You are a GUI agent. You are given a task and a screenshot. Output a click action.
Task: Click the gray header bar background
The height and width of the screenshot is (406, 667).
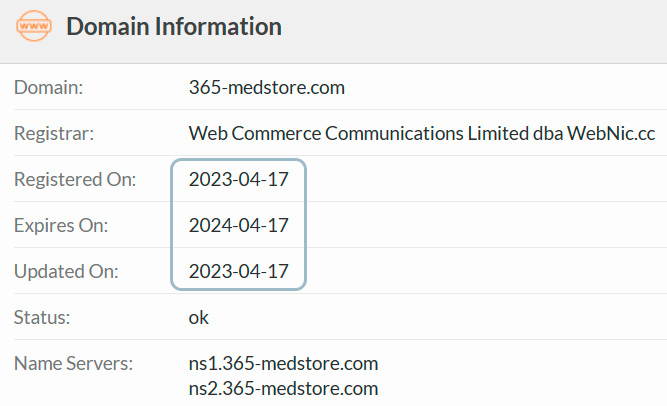point(468,31)
